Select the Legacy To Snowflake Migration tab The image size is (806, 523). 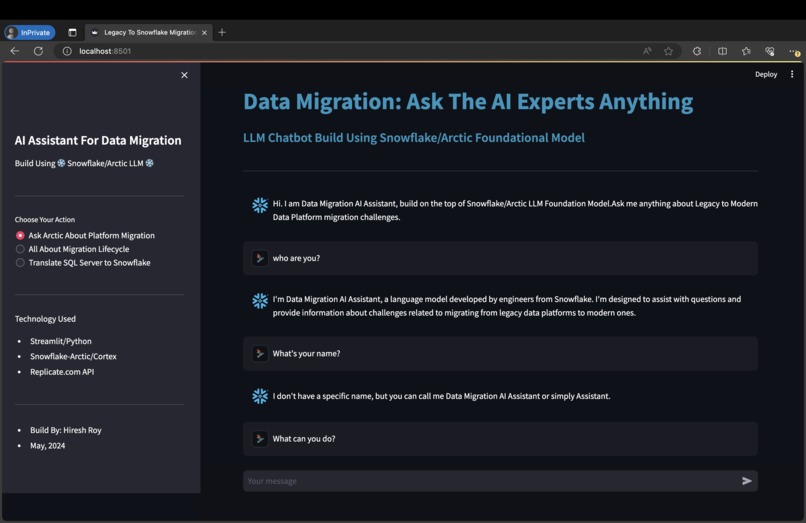click(x=147, y=32)
